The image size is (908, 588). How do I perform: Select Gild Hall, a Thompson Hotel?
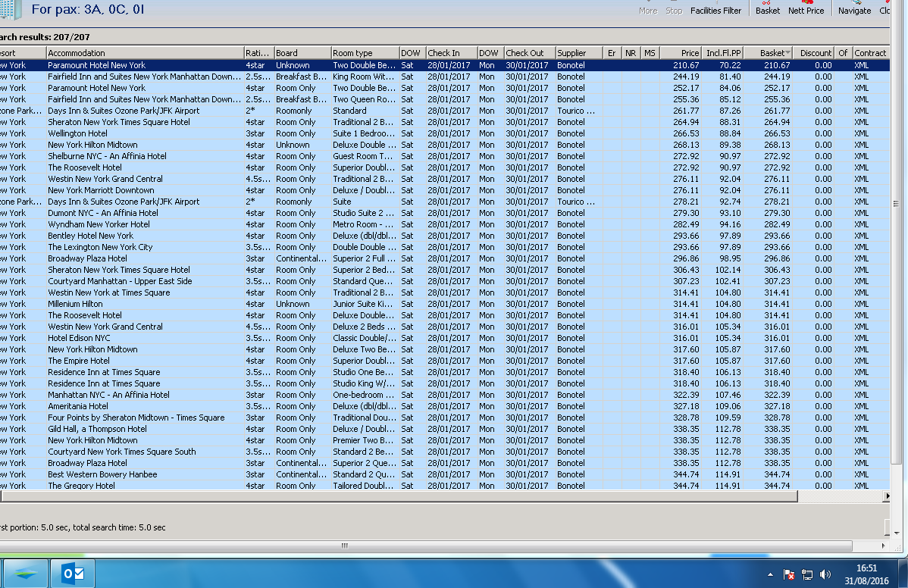pyautogui.click(x=445, y=429)
